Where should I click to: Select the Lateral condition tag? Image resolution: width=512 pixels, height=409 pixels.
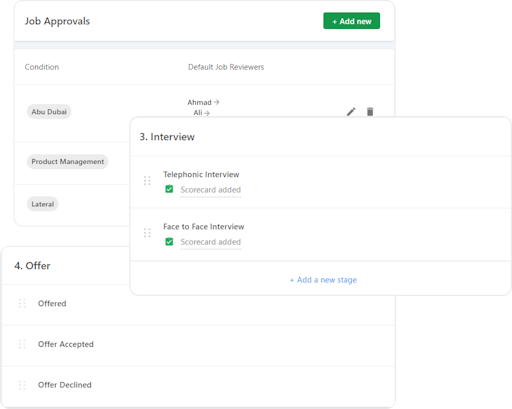coord(43,204)
